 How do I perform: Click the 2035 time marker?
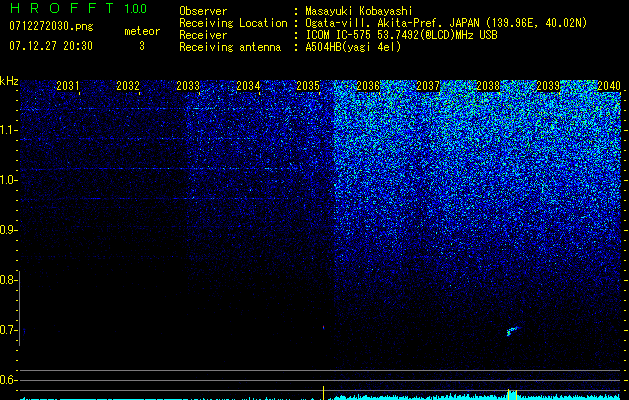click(308, 85)
